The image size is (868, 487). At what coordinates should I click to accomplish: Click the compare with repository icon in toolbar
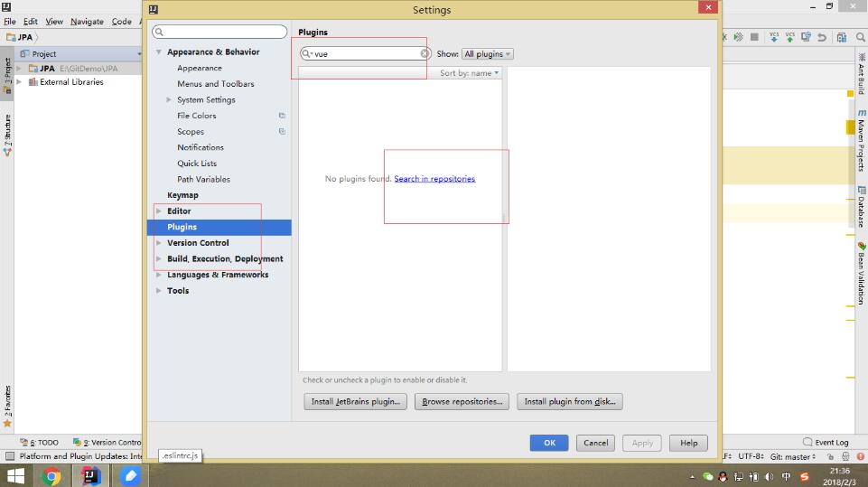(x=806, y=37)
